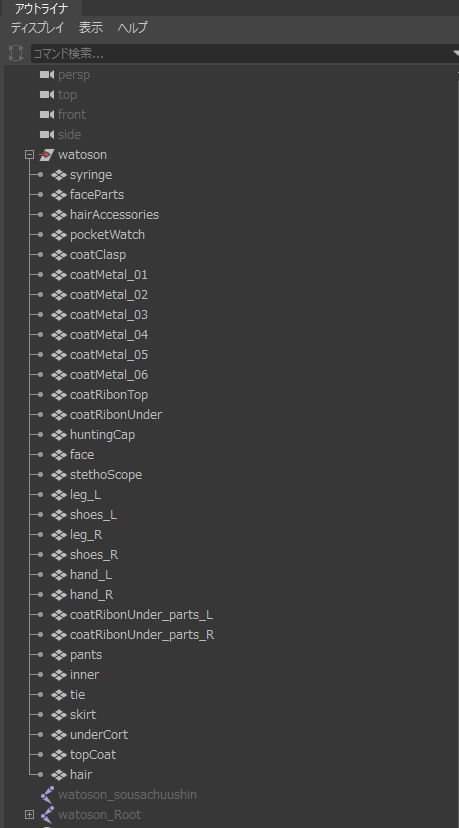Open the ディスプレイ menu

37,27
